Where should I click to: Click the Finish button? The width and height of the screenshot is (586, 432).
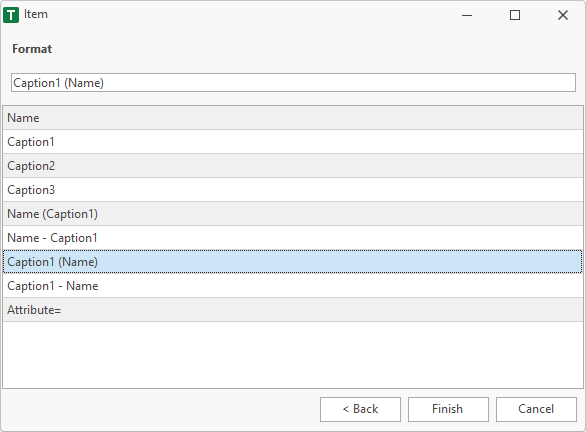(448, 409)
